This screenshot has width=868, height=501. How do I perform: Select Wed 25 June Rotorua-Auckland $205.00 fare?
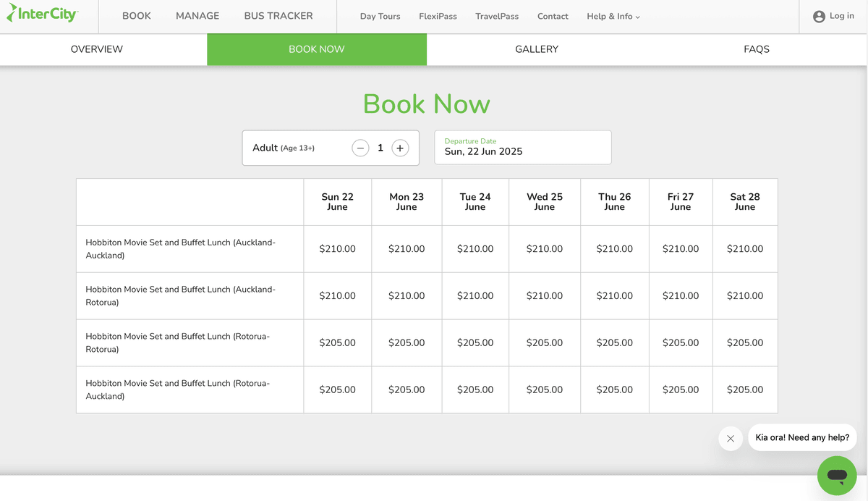(545, 390)
